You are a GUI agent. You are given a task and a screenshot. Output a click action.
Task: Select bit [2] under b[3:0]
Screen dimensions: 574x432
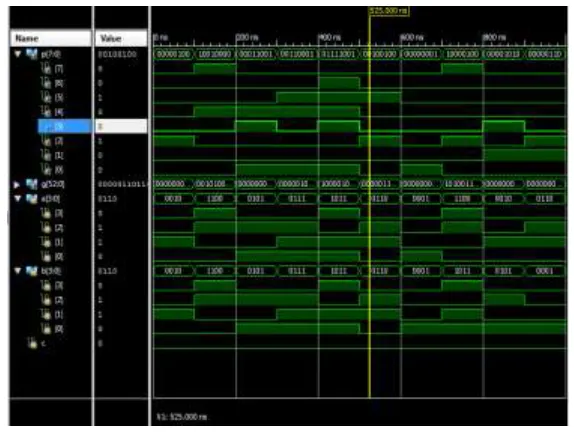(59, 300)
